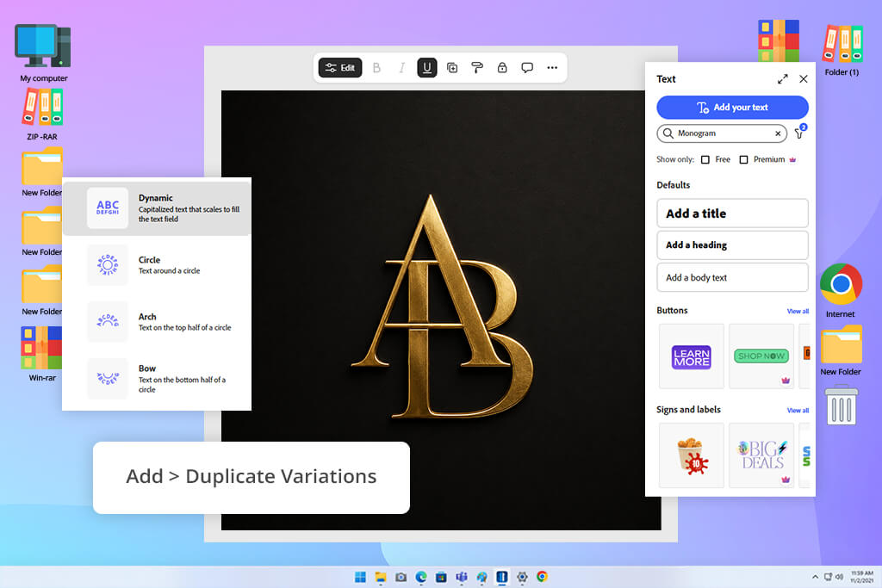
Task: Open Microsoft Edge from taskbar
Action: pos(421,577)
